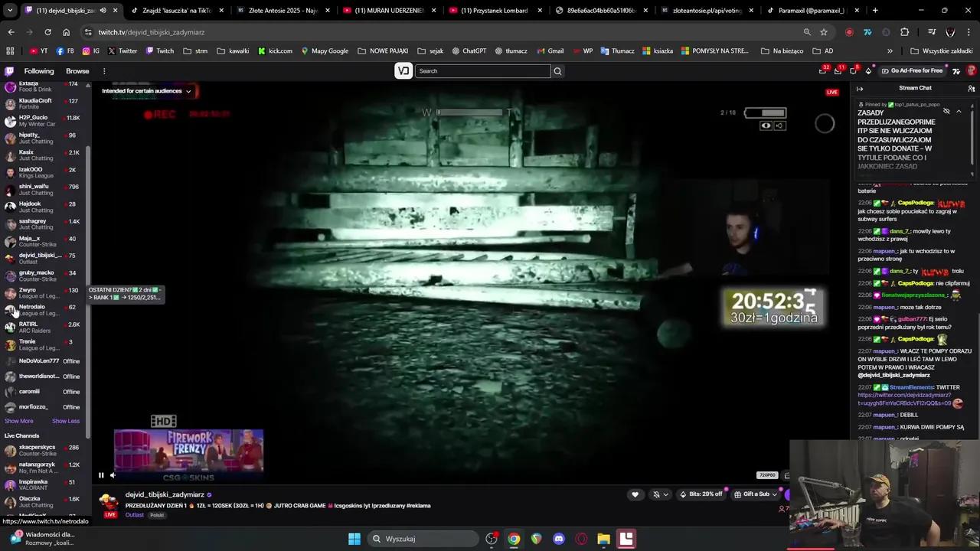Open the Outlast game category link
Image resolution: width=980 pixels, height=551 pixels.
click(x=135, y=515)
